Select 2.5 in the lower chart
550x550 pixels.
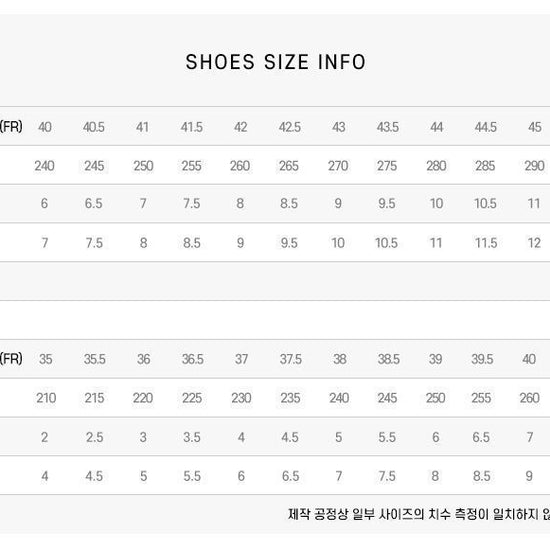pos(94,437)
